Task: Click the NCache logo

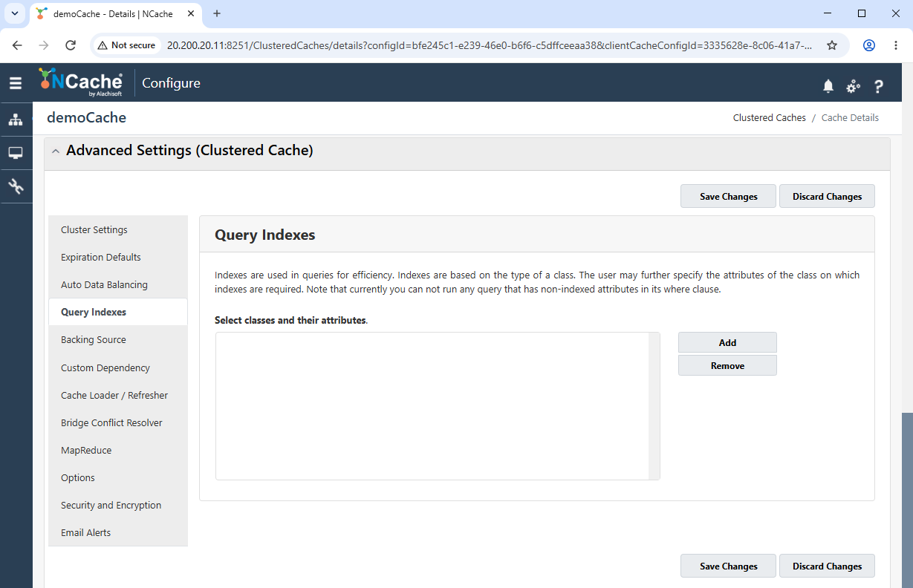Action: (x=82, y=82)
